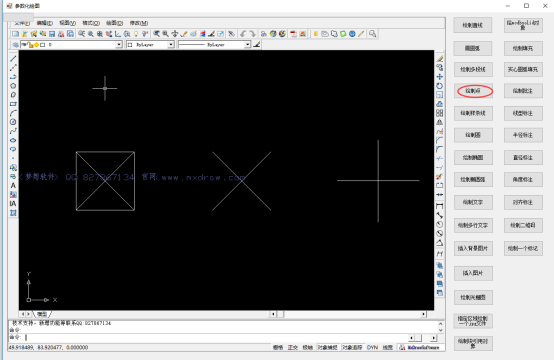
Task: Click the layer manager icon left of the layer dropdown
Action: pyautogui.click(x=15, y=45)
